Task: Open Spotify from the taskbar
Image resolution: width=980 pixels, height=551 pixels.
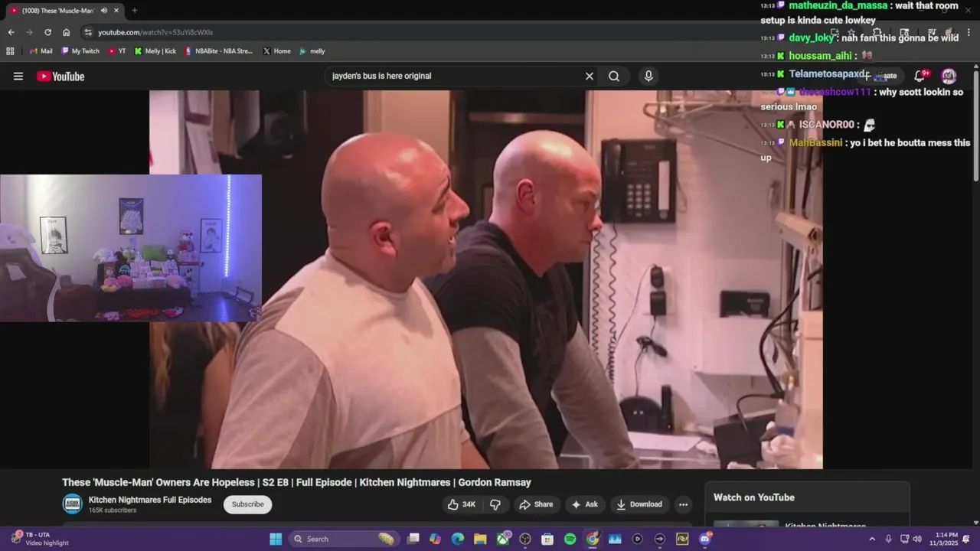Action: (x=570, y=539)
